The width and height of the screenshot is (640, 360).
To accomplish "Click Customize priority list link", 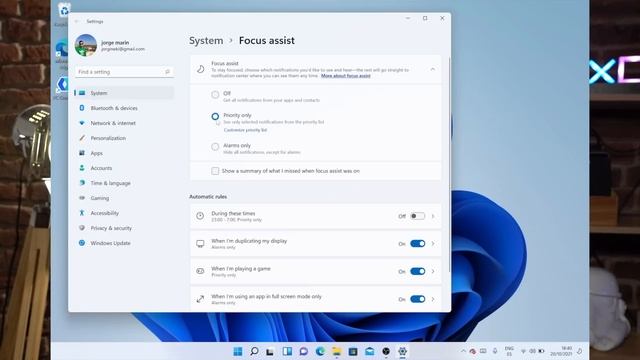I will (x=245, y=130).
